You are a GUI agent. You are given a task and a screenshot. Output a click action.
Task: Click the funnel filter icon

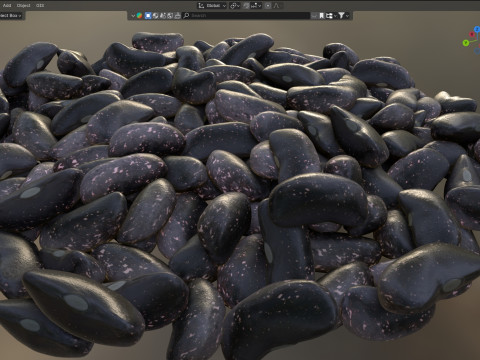341,16
